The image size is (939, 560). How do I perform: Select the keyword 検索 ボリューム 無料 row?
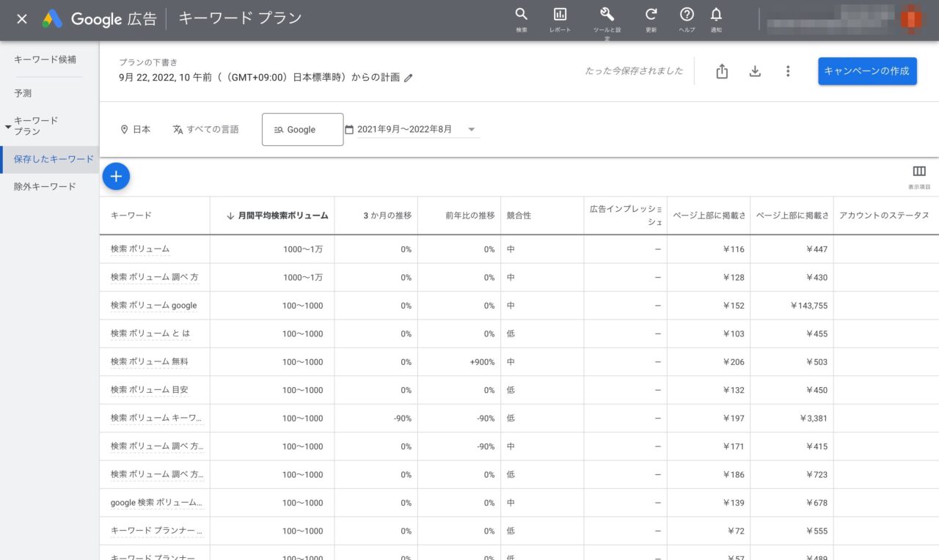click(151, 361)
